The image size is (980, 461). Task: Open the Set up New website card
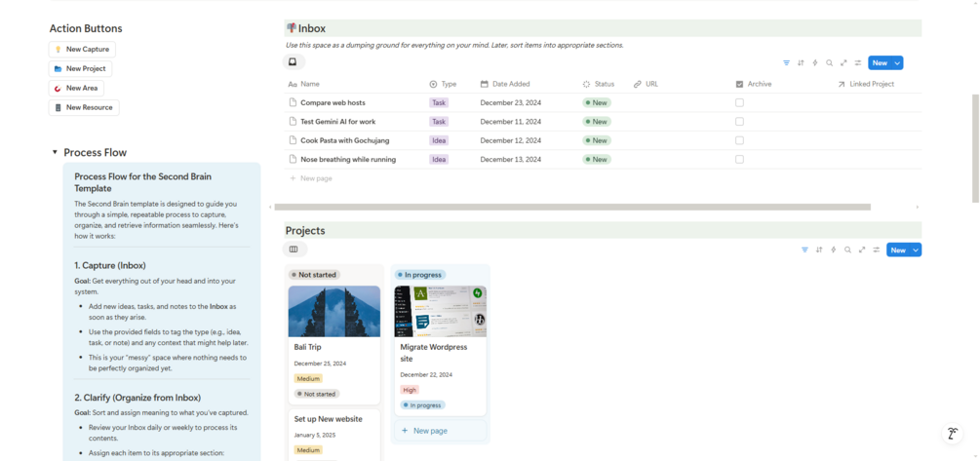(334, 436)
